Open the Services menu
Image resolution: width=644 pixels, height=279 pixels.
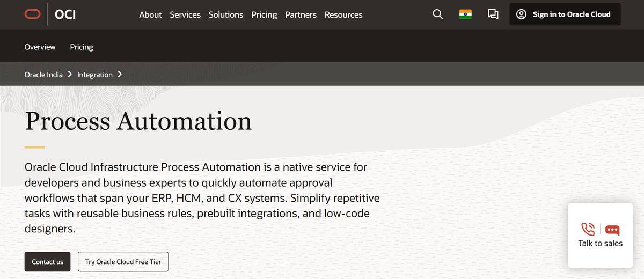(x=185, y=14)
